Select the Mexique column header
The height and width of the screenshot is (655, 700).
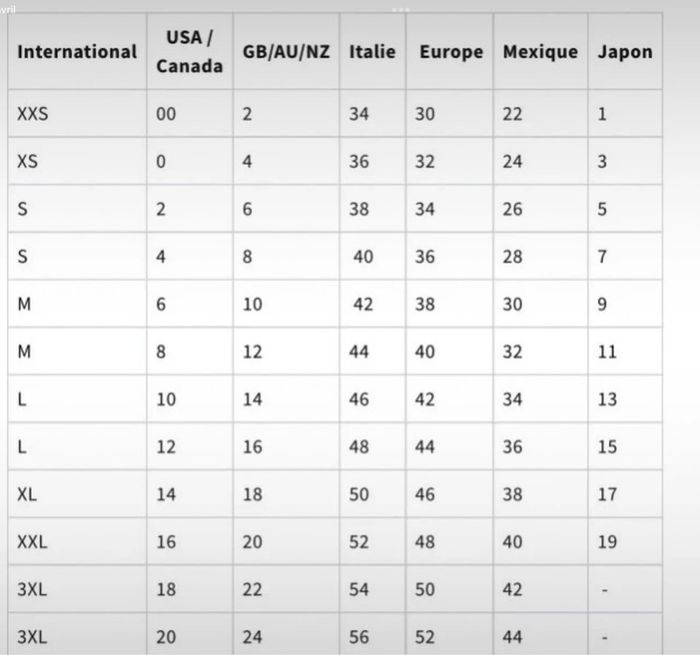(540, 51)
